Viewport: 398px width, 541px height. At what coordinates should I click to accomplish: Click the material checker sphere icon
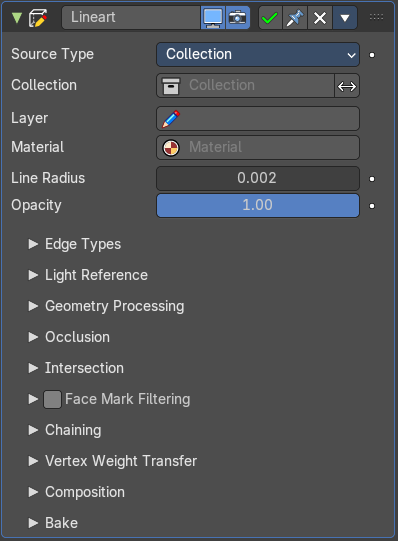(x=171, y=148)
